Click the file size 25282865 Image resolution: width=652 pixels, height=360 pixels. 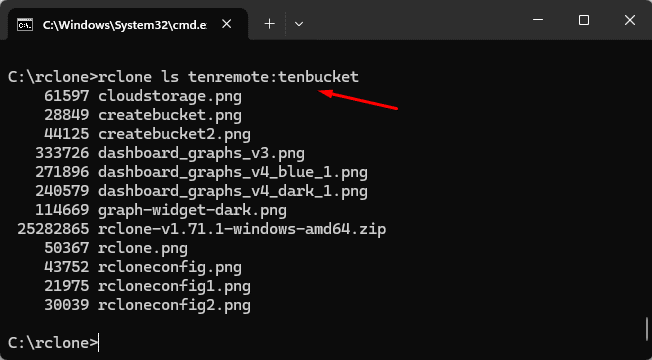coord(53,229)
